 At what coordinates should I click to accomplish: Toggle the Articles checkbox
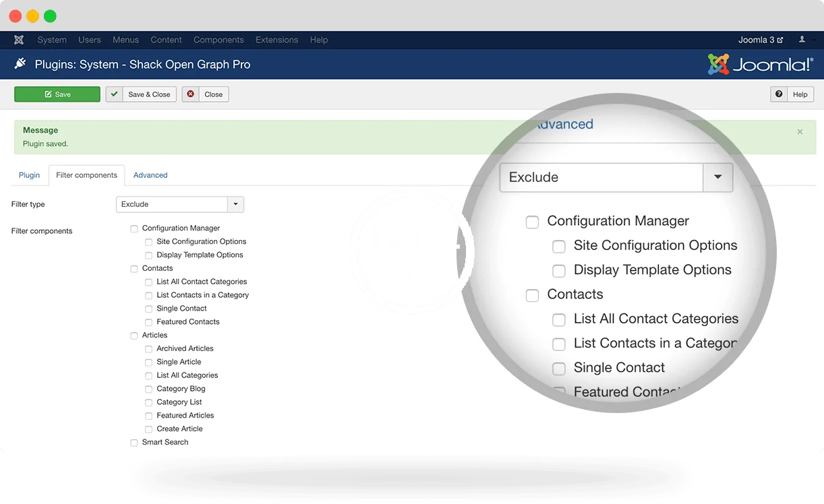(134, 336)
